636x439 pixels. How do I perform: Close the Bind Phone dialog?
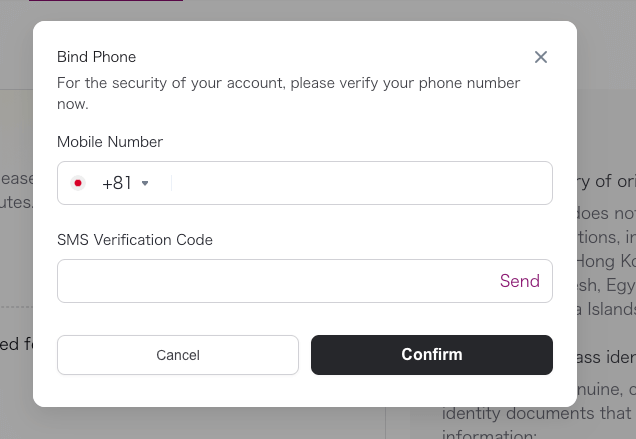tap(541, 57)
